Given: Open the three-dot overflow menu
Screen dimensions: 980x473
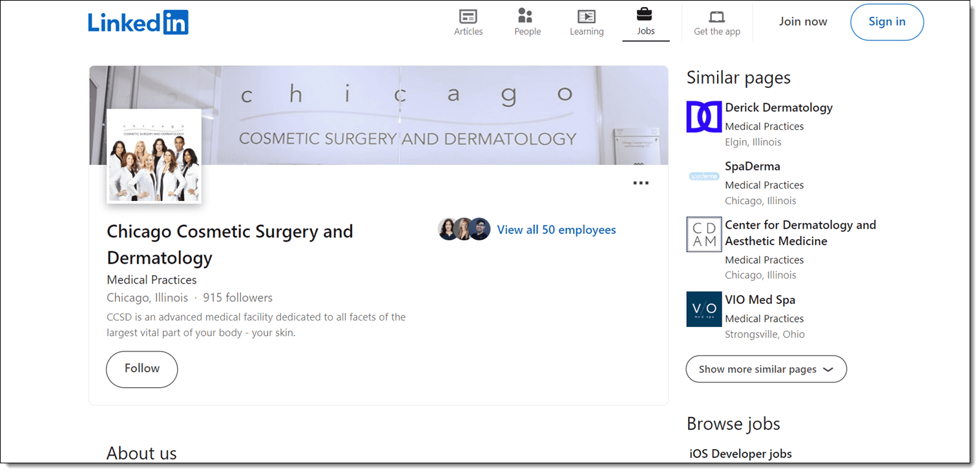Looking at the screenshot, I should (x=641, y=183).
